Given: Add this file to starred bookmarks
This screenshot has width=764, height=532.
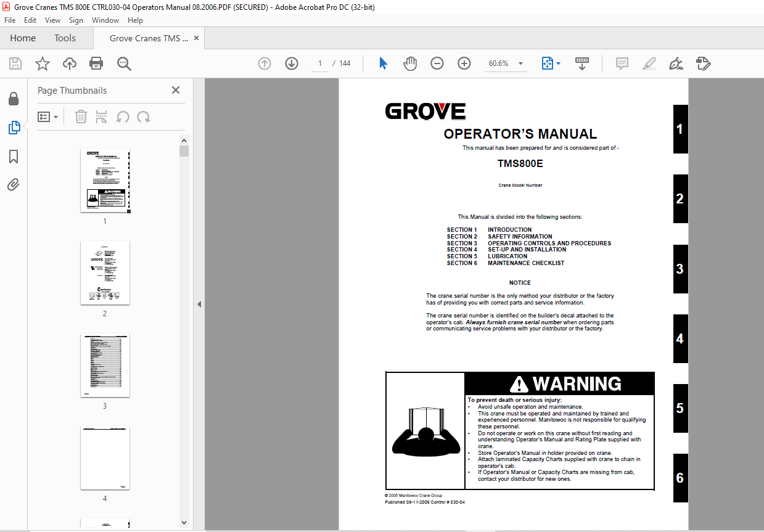Looking at the screenshot, I should point(42,63).
